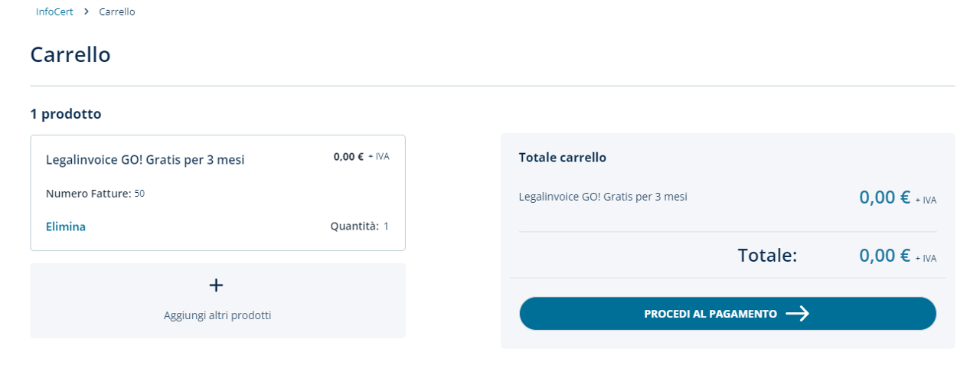Viewport: 980px width, 388px height.
Task: Click the product card's 0,00 € price
Action: click(348, 156)
